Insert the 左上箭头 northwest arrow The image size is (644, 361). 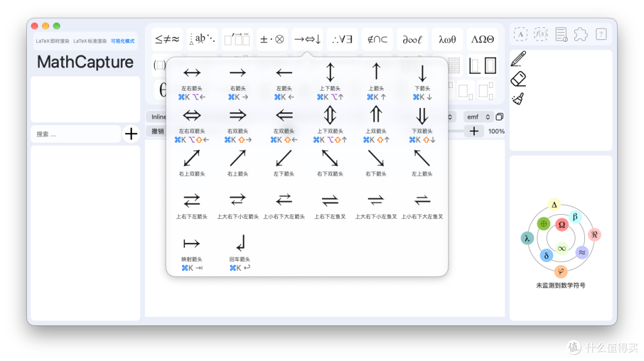(422, 158)
